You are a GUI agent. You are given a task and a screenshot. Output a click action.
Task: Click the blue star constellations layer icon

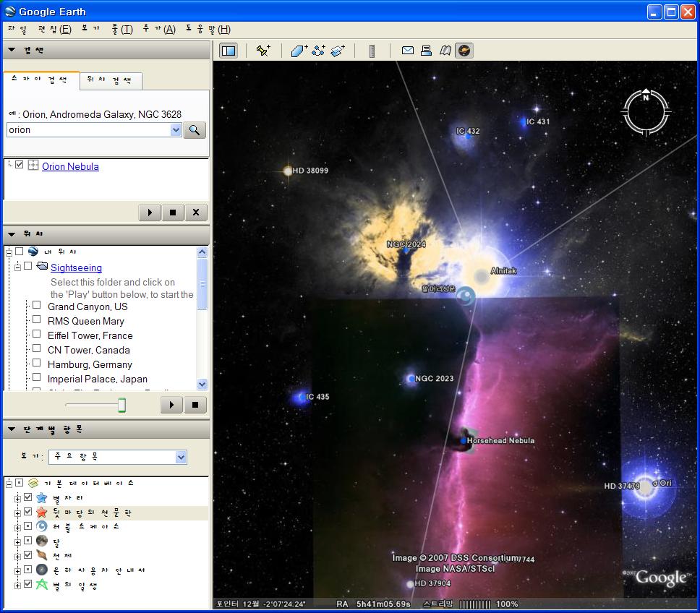pos(41,497)
